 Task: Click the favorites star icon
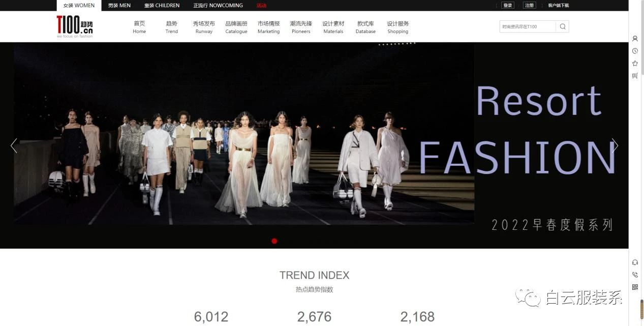pyautogui.click(x=635, y=63)
